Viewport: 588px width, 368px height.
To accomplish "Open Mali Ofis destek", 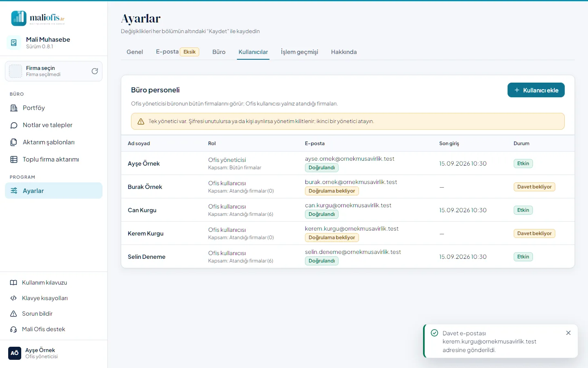I will coord(53,329).
